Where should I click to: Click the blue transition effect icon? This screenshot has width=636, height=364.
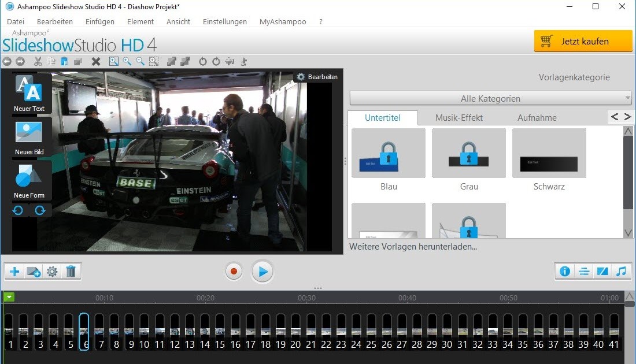click(602, 271)
